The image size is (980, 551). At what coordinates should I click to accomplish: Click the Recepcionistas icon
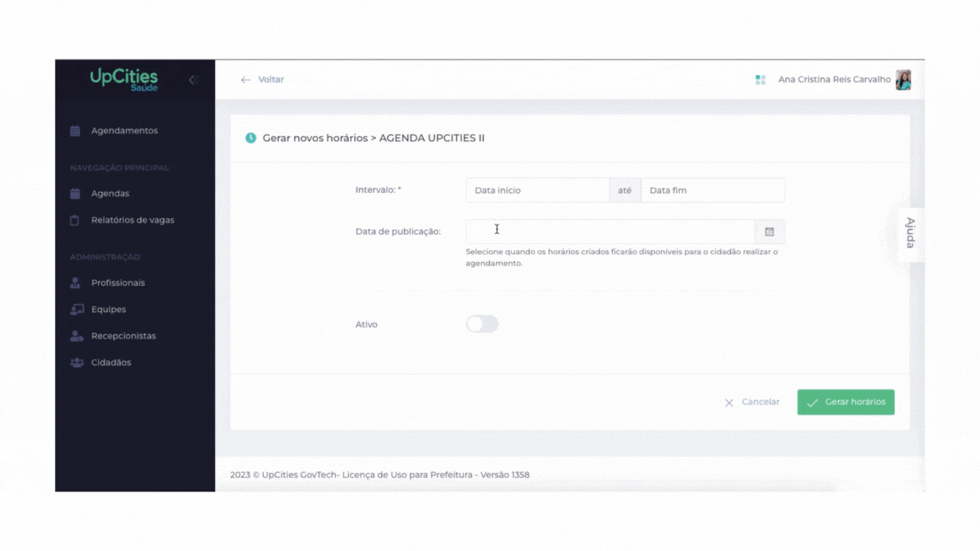tap(77, 336)
